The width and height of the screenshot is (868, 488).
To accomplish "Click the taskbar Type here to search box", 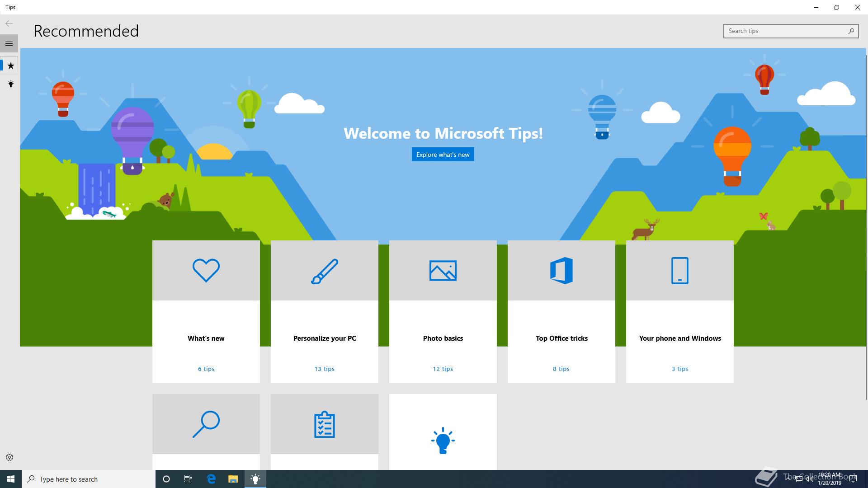I will 89,479.
